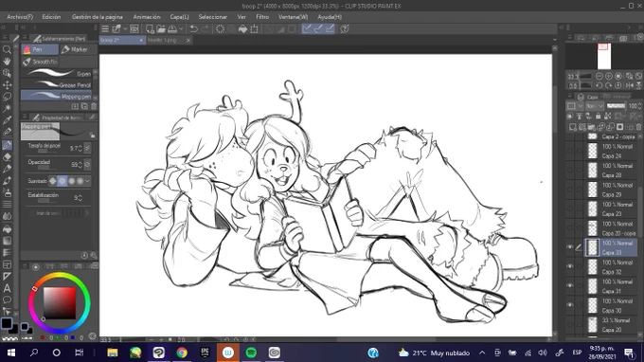Click the Save icon in command bar
644x362 pixels.
172,28
